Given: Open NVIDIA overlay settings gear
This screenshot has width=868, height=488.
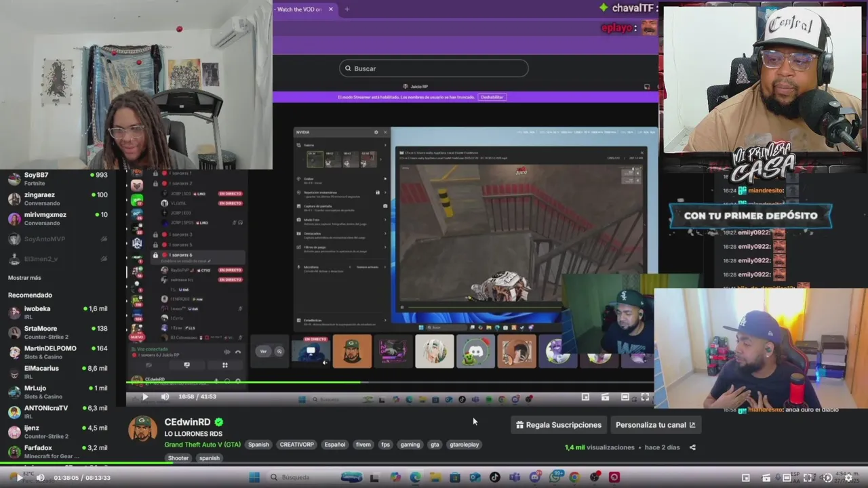Looking at the screenshot, I should [376, 132].
